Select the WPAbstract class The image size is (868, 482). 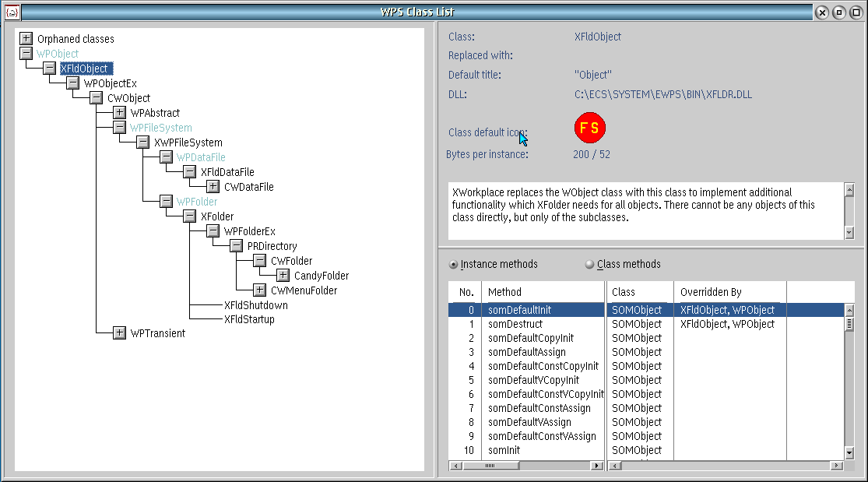155,113
